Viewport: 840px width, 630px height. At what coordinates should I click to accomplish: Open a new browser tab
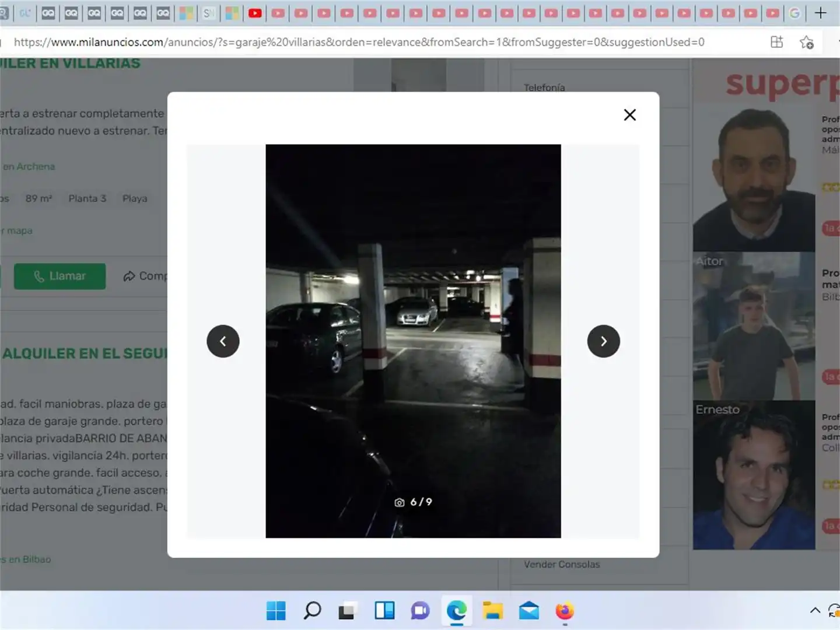820,13
